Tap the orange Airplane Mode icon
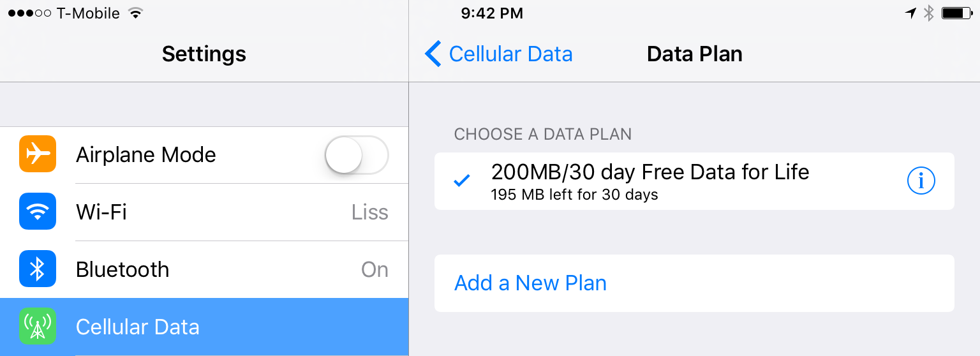 click(38, 154)
